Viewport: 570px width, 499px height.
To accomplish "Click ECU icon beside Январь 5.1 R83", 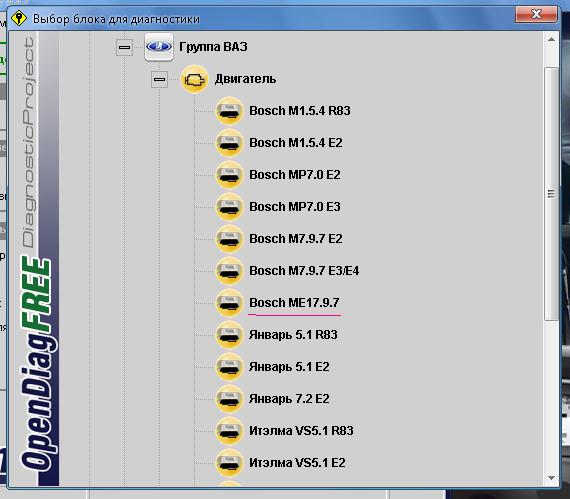I will click(229, 334).
